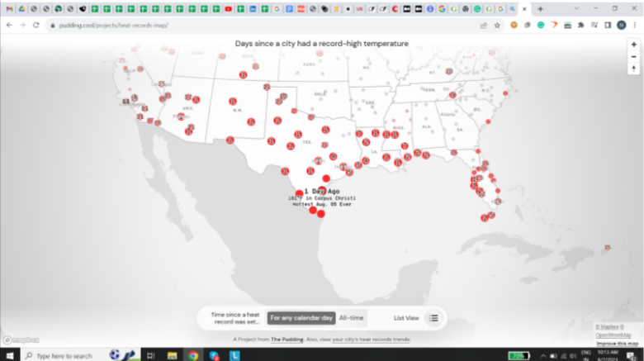This screenshot has height=361, width=644.
Task: Open the Windows Start menu
Action: [9, 355]
